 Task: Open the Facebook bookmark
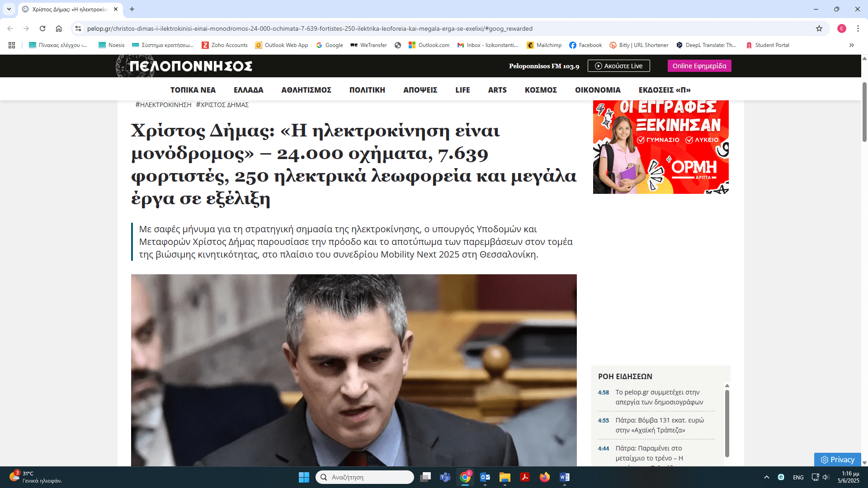pyautogui.click(x=585, y=45)
